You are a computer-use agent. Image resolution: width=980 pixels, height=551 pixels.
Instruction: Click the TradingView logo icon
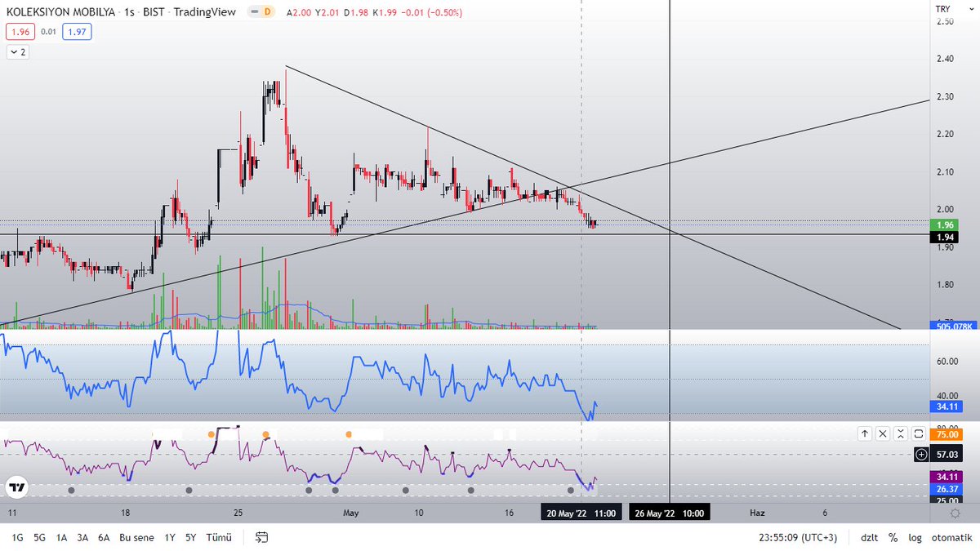tap(16, 487)
